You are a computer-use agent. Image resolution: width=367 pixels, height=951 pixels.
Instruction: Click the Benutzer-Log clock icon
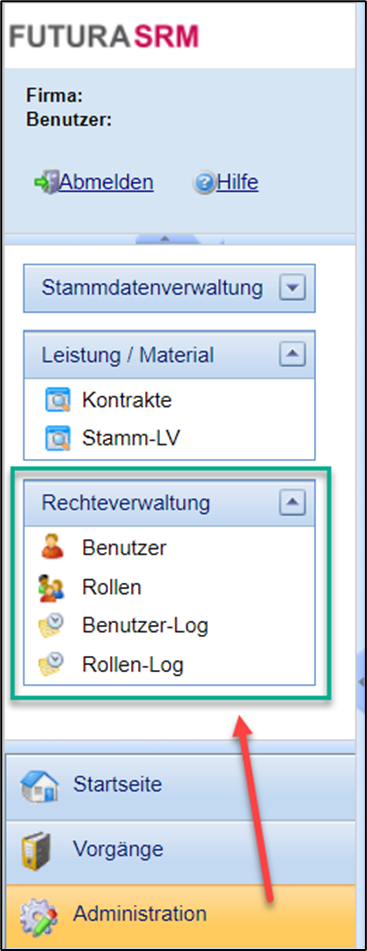click(52, 627)
